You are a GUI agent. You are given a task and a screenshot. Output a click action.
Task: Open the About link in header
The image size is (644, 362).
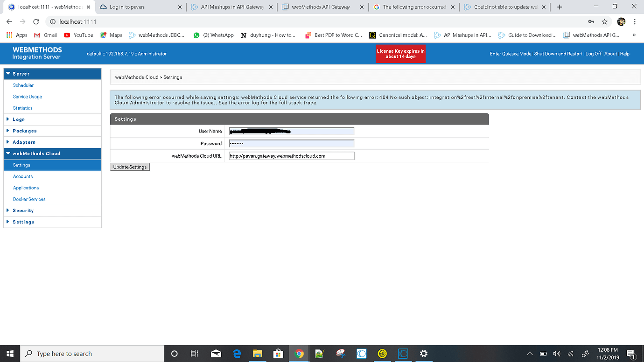point(611,54)
